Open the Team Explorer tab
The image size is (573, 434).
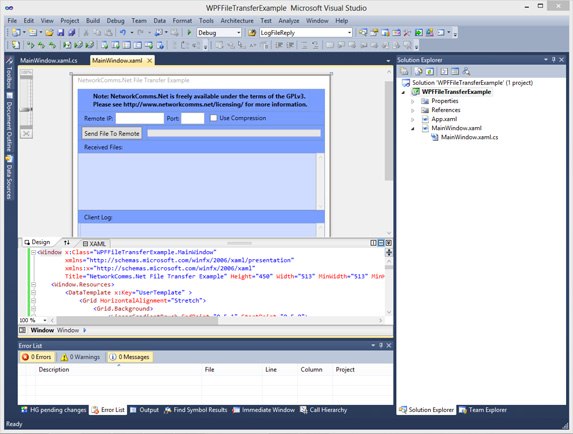(x=483, y=410)
